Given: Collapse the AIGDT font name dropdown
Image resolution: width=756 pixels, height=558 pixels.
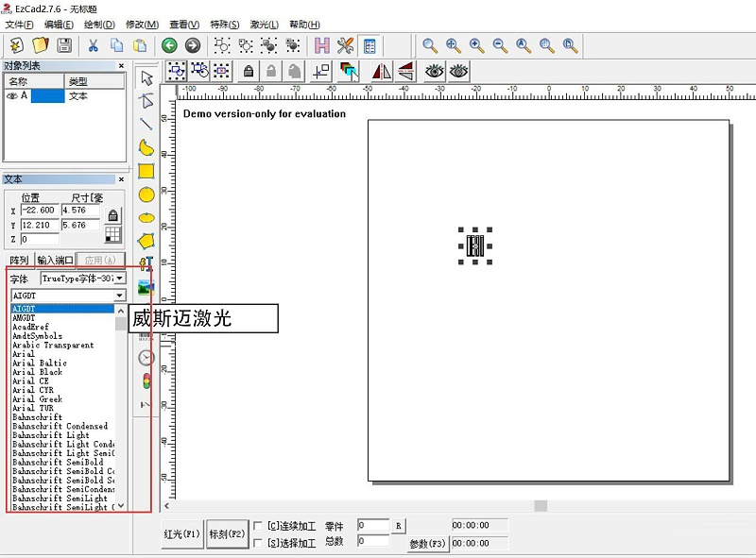Looking at the screenshot, I should pos(120,296).
